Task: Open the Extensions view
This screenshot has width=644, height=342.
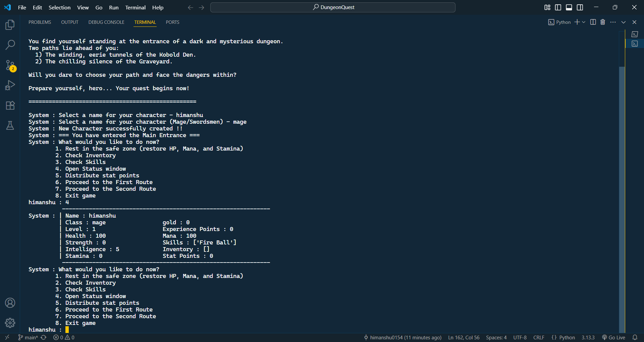Action: tap(10, 105)
